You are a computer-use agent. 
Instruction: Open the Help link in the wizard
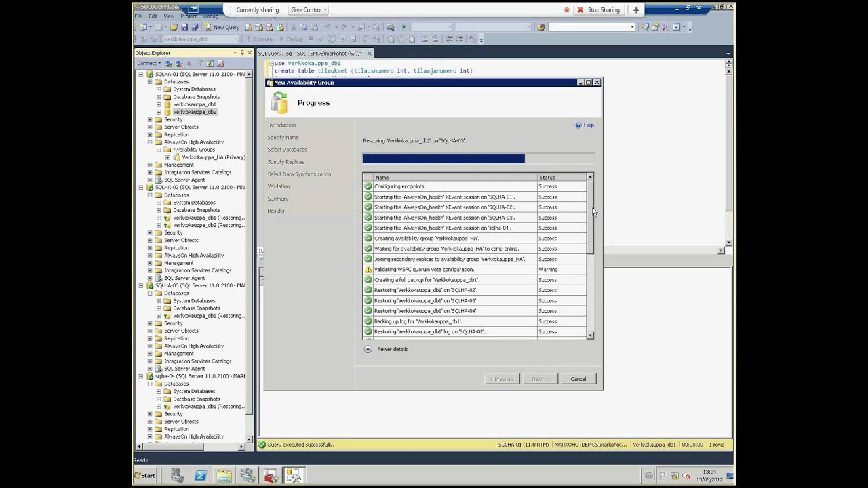click(x=589, y=125)
